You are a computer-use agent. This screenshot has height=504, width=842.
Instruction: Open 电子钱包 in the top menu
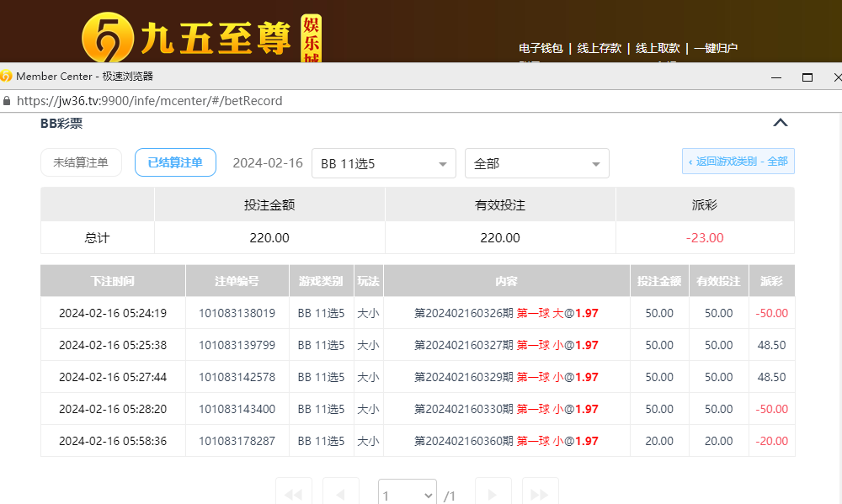click(541, 48)
